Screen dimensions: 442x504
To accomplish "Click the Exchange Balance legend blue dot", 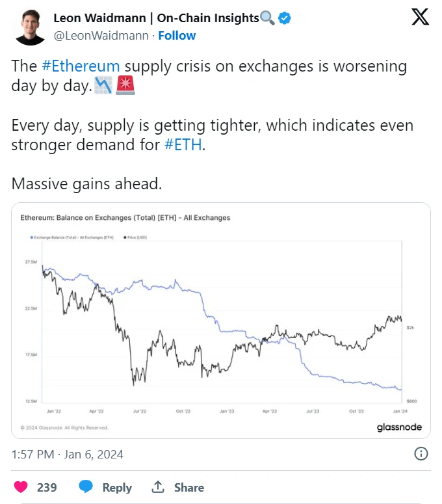I will pos(31,237).
